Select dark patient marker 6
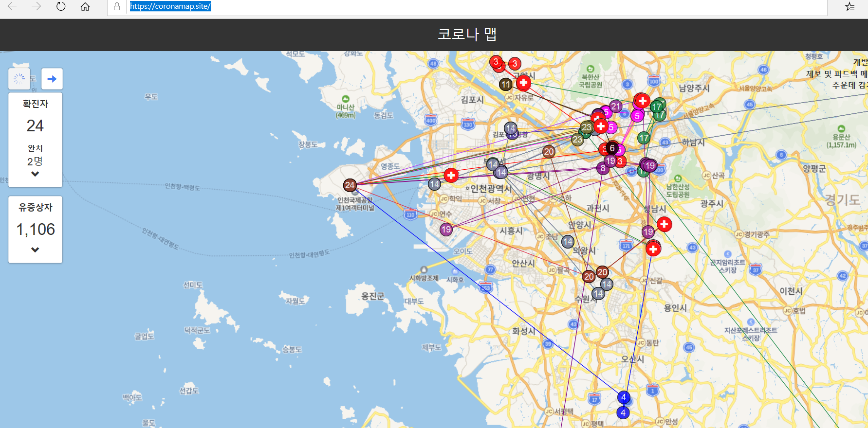 pos(612,148)
